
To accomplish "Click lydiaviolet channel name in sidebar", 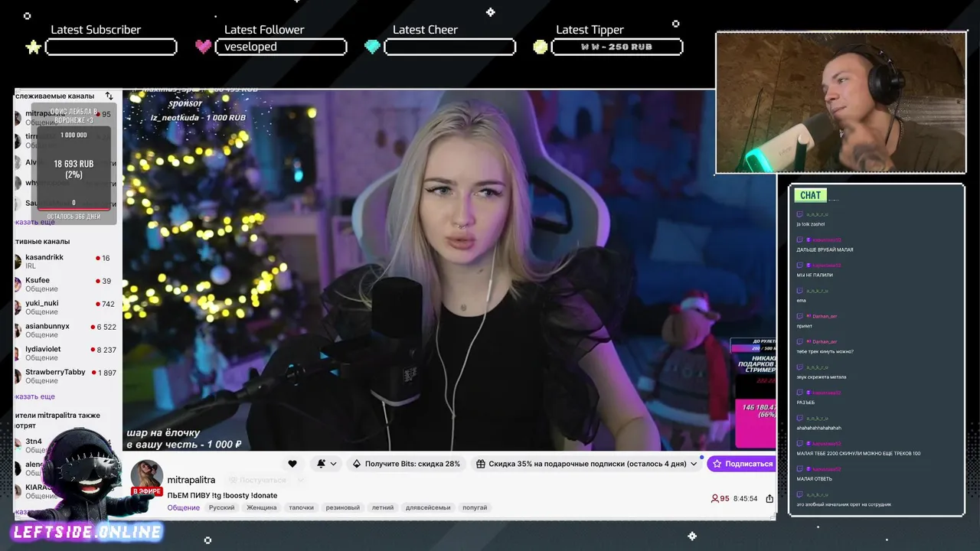I will [x=43, y=349].
